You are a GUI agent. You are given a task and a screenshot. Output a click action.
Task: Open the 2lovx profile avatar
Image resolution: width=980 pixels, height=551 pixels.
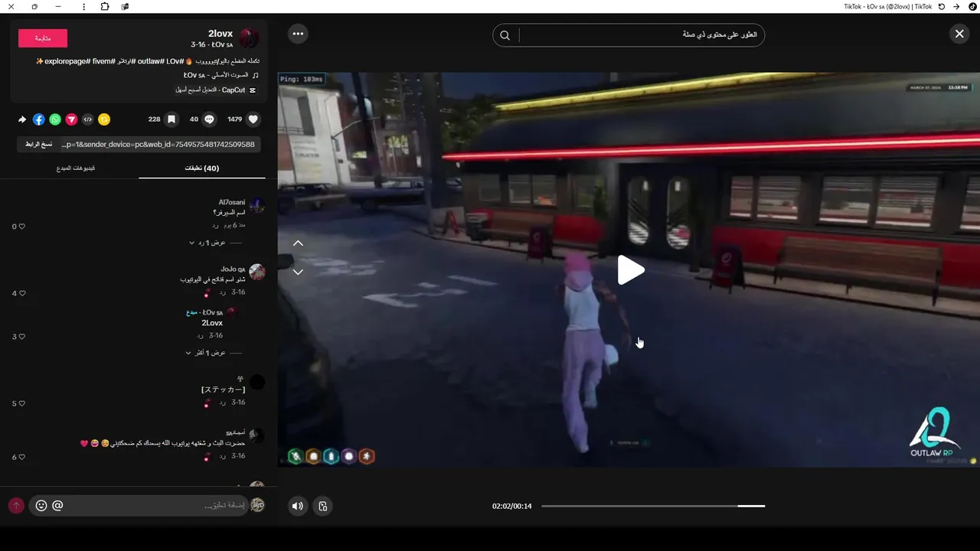point(250,38)
